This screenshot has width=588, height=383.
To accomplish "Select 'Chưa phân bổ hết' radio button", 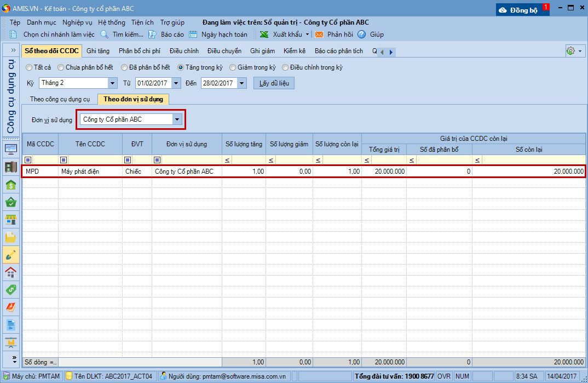I will coord(61,67).
